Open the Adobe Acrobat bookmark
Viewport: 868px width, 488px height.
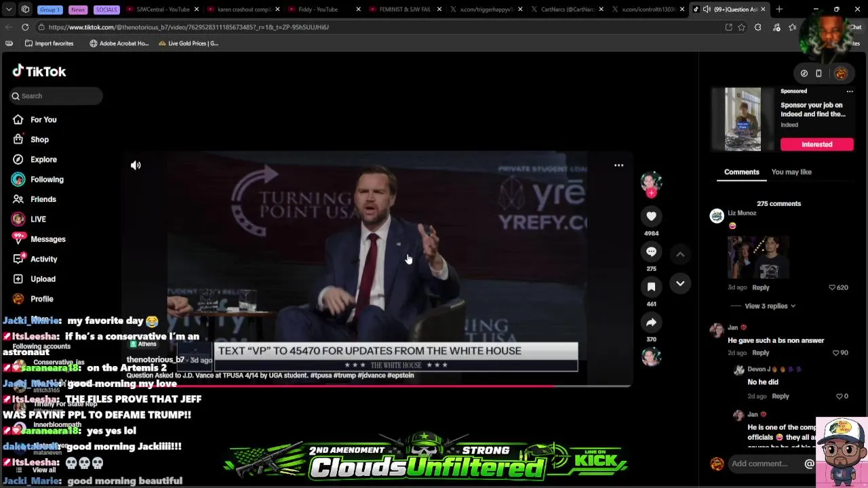pos(119,43)
